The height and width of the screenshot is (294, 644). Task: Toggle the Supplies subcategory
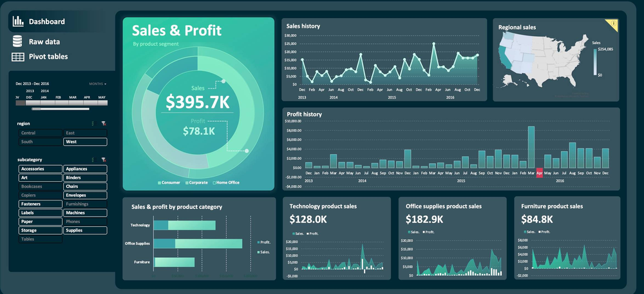85,231
